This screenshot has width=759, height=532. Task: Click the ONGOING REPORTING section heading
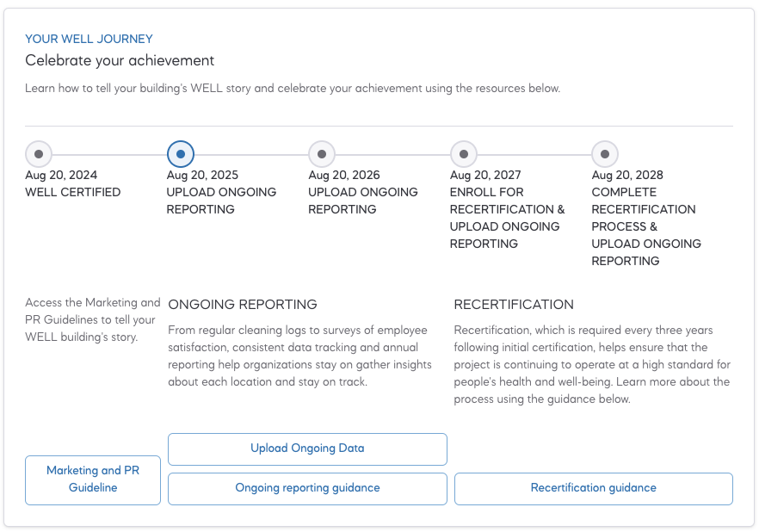(243, 305)
